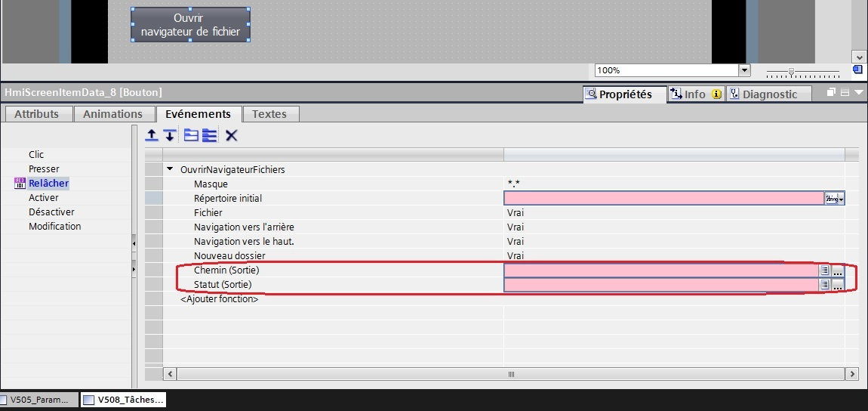
Task: Click the Vrai value of Fichier
Action: 516,213
